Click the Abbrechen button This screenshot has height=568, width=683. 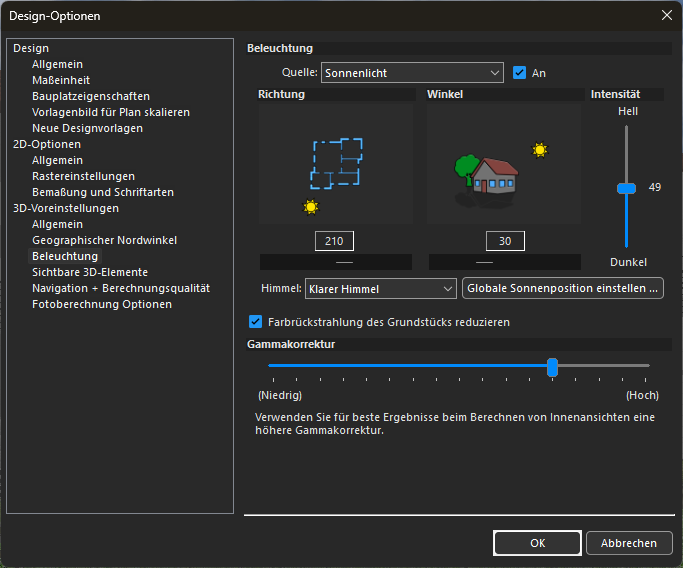point(629,543)
